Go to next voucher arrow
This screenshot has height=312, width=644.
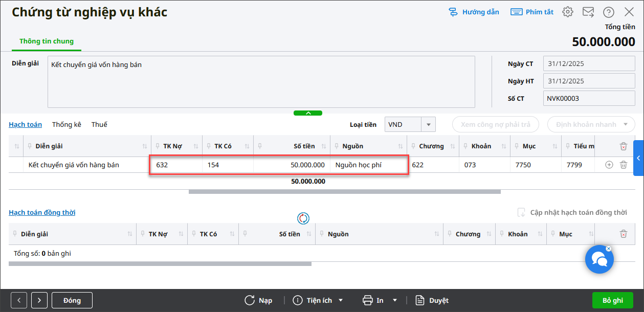(x=39, y=300)
